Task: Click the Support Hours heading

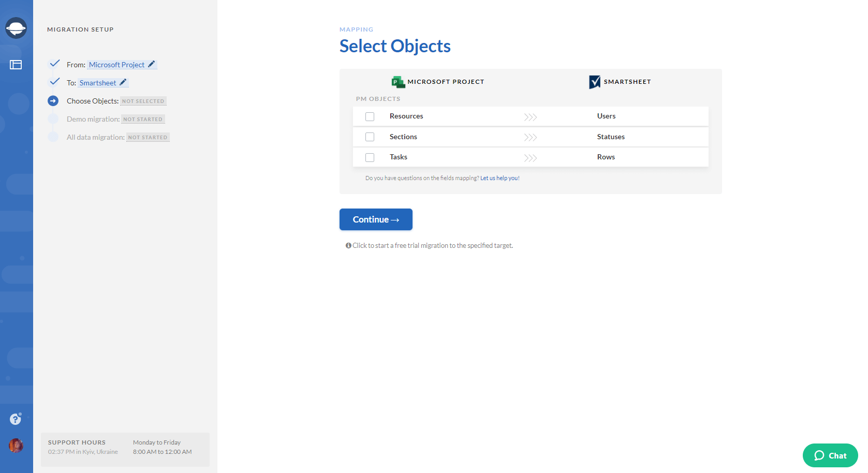Action: [77, 442]
